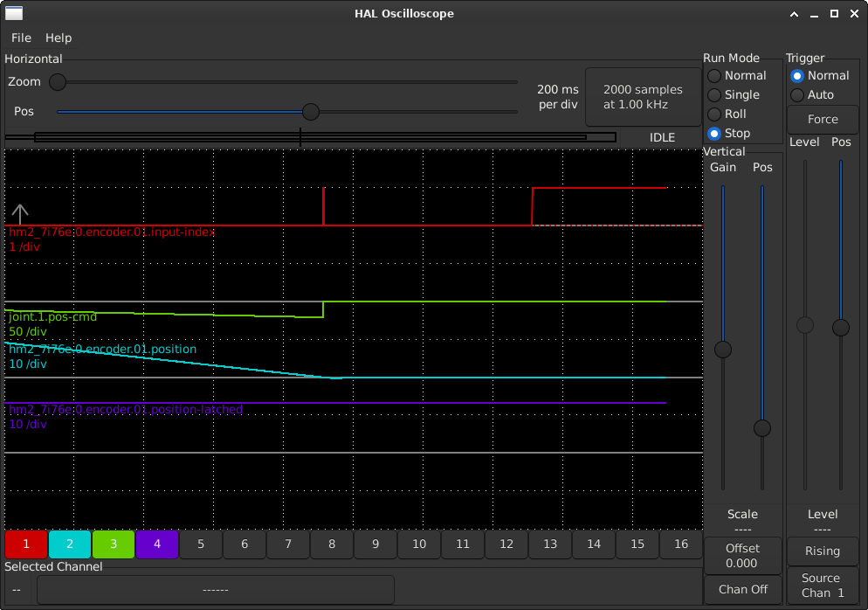
Task: Choose Roll run mode
Action: click(x=714, y=114)
